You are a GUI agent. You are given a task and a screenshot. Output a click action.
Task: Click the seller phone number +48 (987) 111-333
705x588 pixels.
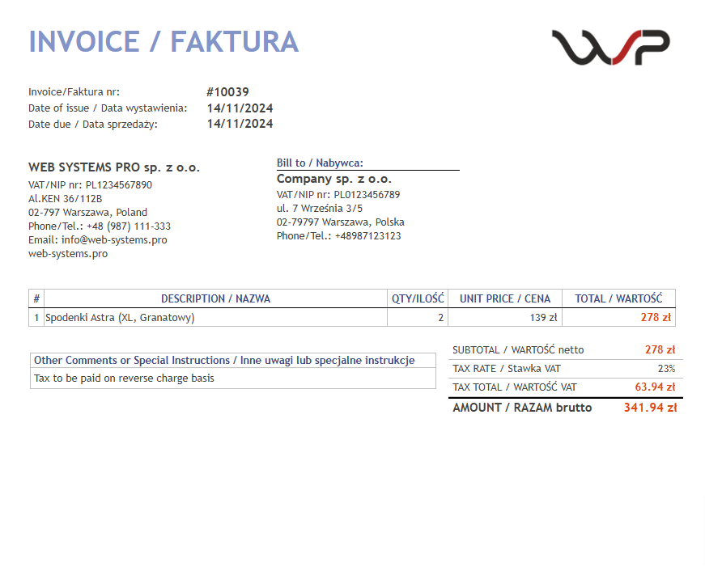pyautogui.click(x=128, y=226)
